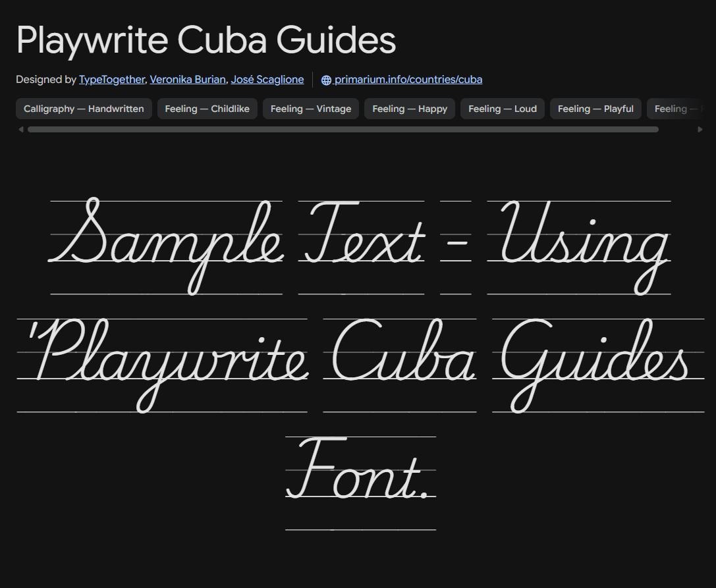Open the TypeTogether designer link

[x=112, y=80]
